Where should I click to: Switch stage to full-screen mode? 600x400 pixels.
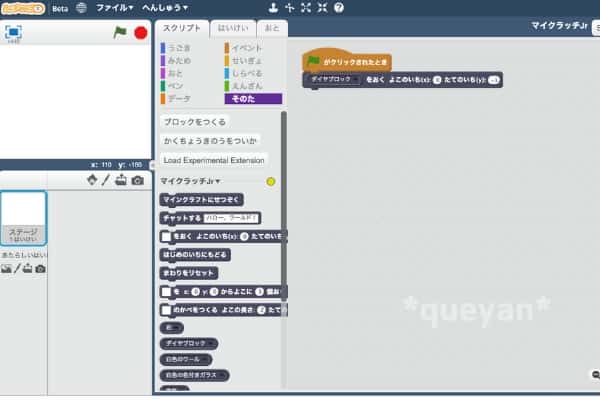pos(13,33)
